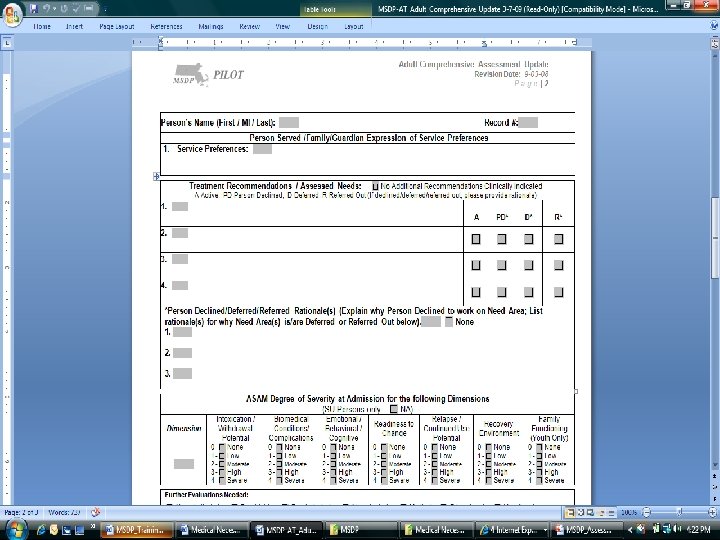The image size is (720, 540).
Task: Switch to MSDP_Assess... taskbar window
Action: [585, 530]
